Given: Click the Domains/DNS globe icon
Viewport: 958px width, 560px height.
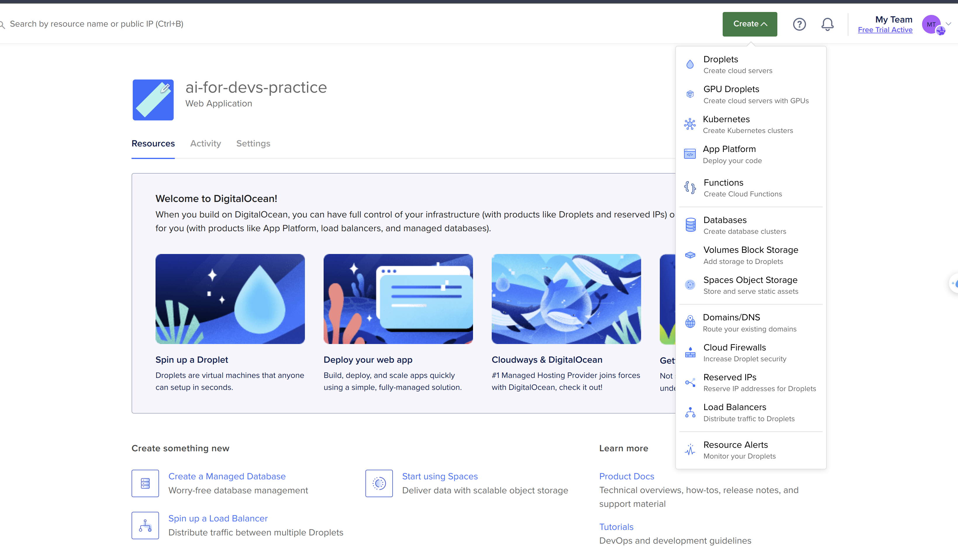Looking at the screenshot, I should 690,322.
